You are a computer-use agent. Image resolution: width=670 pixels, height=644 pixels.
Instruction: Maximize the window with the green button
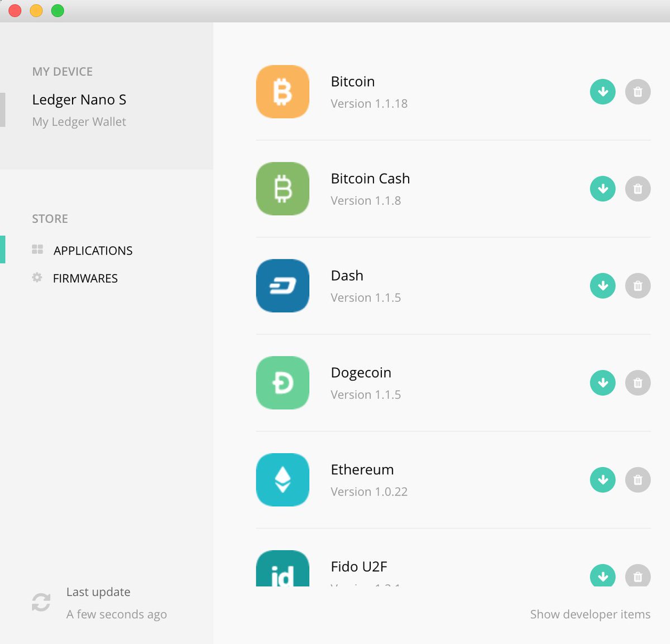point(58,11)
